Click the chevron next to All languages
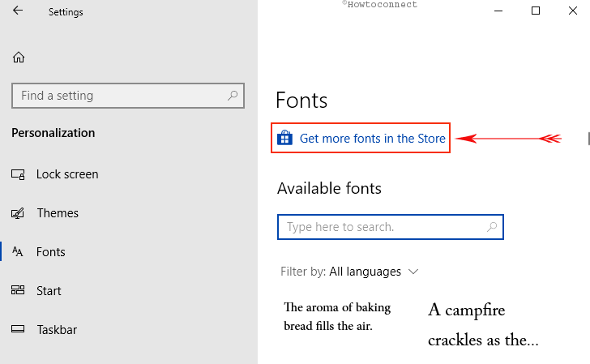 (x=413, y=272)
